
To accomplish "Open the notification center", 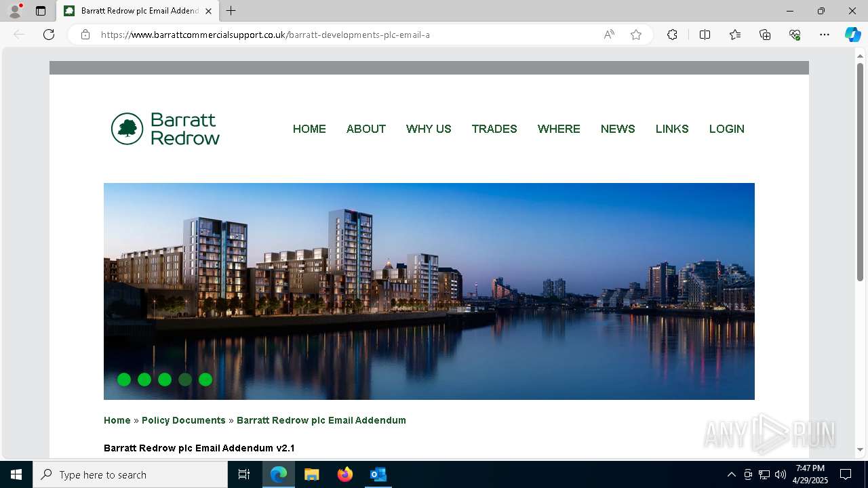I will point(846,474).
